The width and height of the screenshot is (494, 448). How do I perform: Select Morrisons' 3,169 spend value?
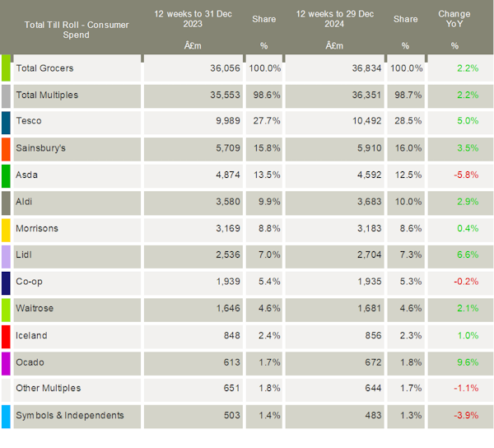coord(228,228)
